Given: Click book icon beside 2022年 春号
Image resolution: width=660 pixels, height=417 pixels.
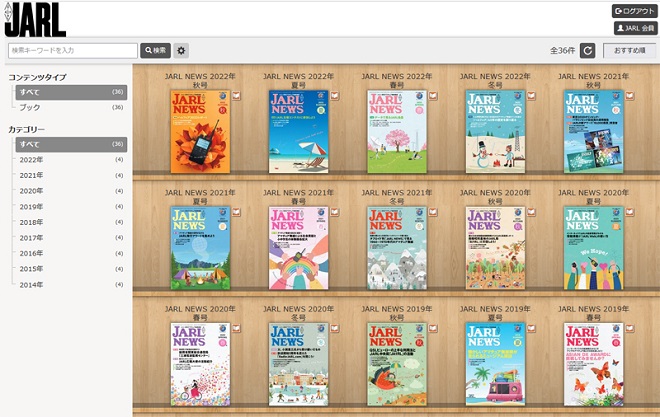Looking at the screenshot, I should click(x=433, y=96).
